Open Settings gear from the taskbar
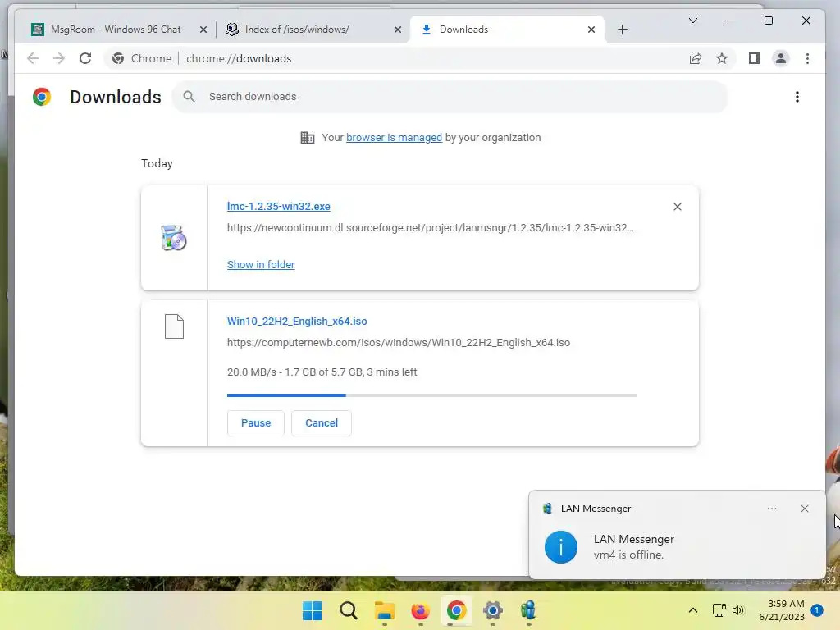 [x=493, y=610]
